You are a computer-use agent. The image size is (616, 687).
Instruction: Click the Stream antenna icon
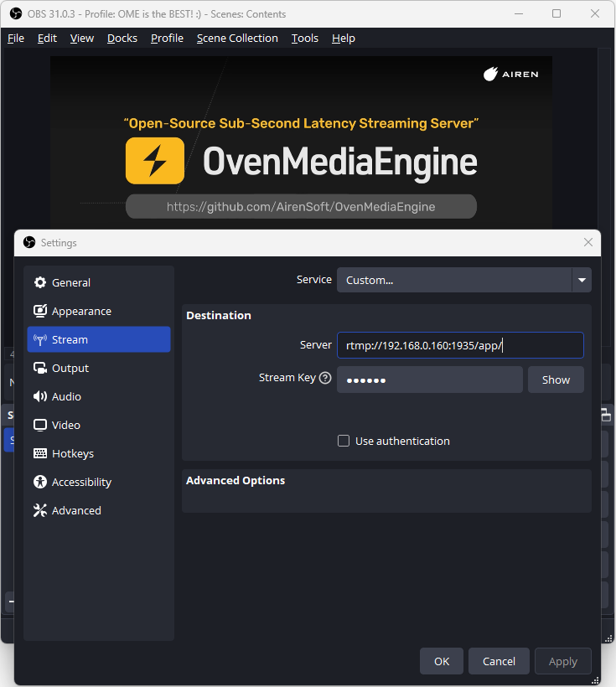pos(40,340)
